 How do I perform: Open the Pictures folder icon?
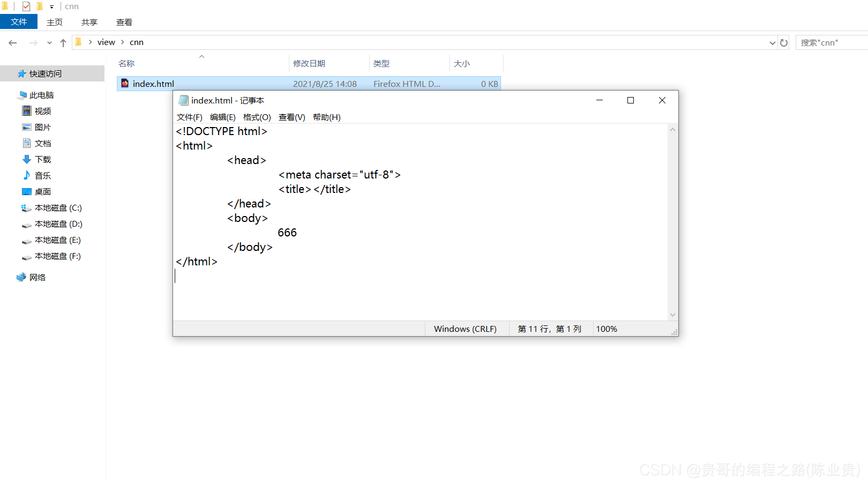tap(27, 127)
